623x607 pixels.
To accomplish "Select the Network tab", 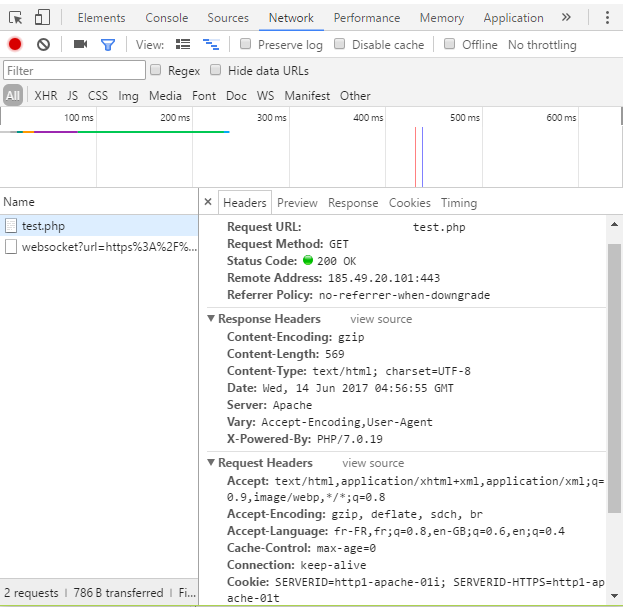I will point(291,18).
